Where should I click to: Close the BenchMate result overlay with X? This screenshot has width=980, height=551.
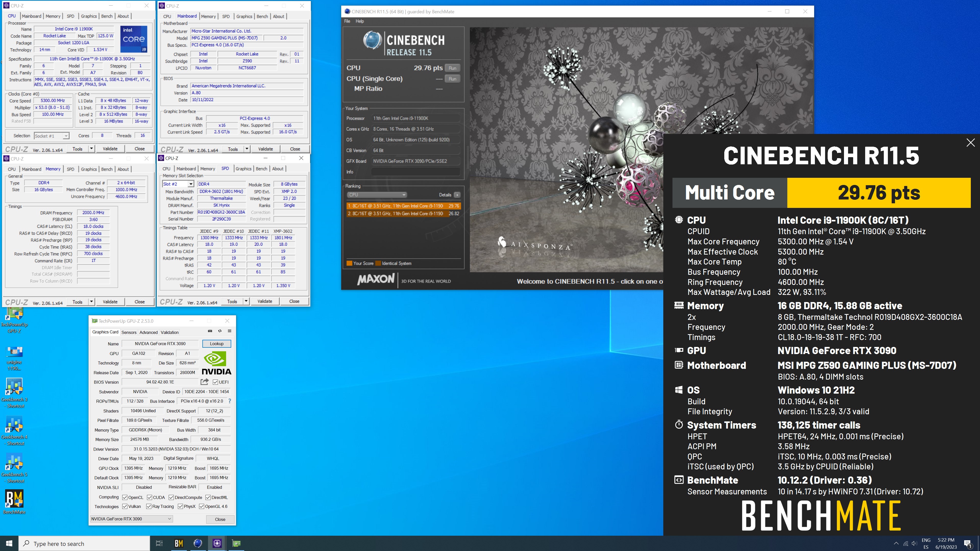[971, 143]
